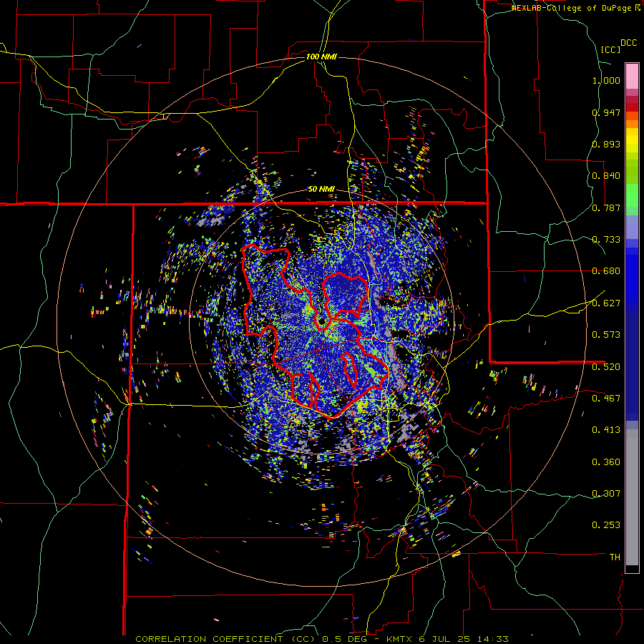Click the 1.000 value on the color scale

tap(606, 80)
